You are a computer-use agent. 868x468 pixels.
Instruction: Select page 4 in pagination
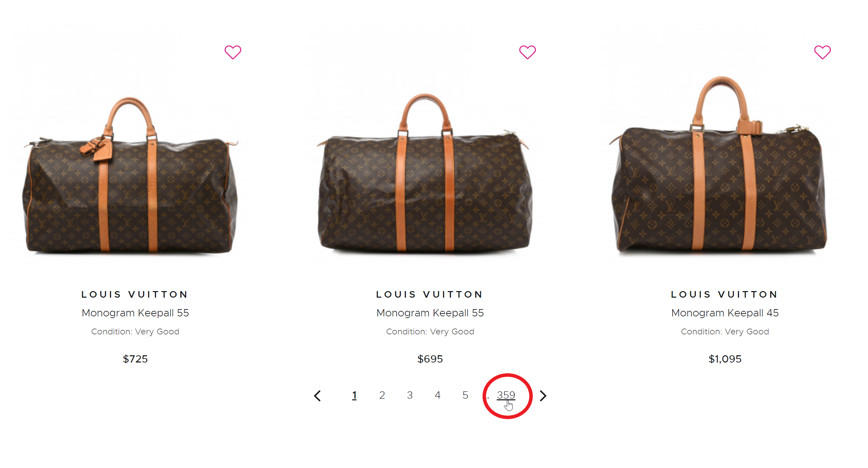437,395
